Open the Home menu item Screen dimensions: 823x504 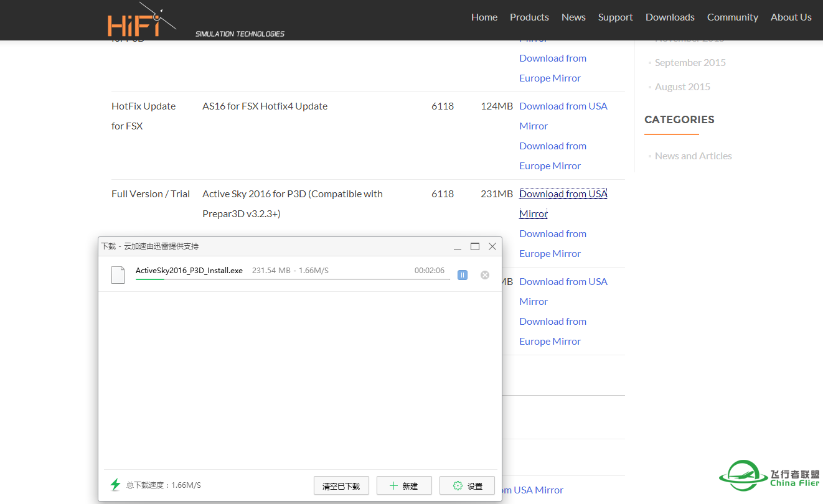484,17
